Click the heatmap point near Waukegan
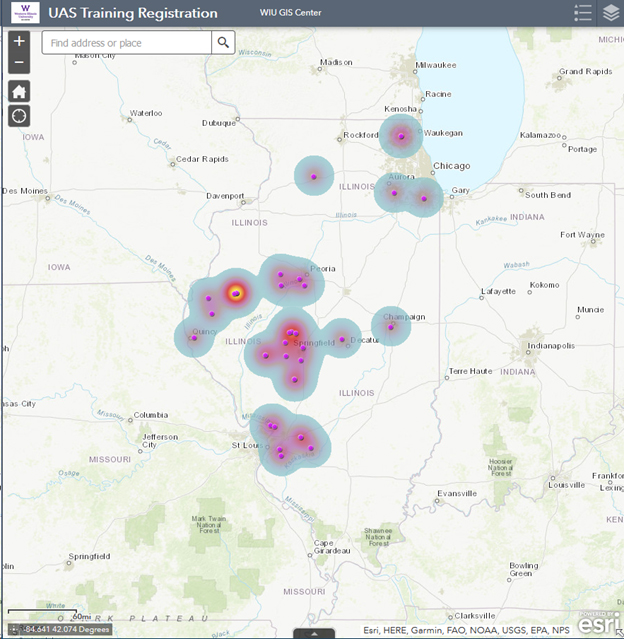 click(x=401, y=137)
